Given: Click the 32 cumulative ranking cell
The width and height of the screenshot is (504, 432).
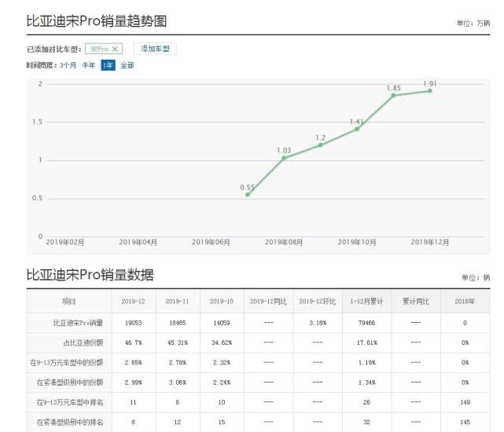Looking at the screenshot, I should coord(366,423).
